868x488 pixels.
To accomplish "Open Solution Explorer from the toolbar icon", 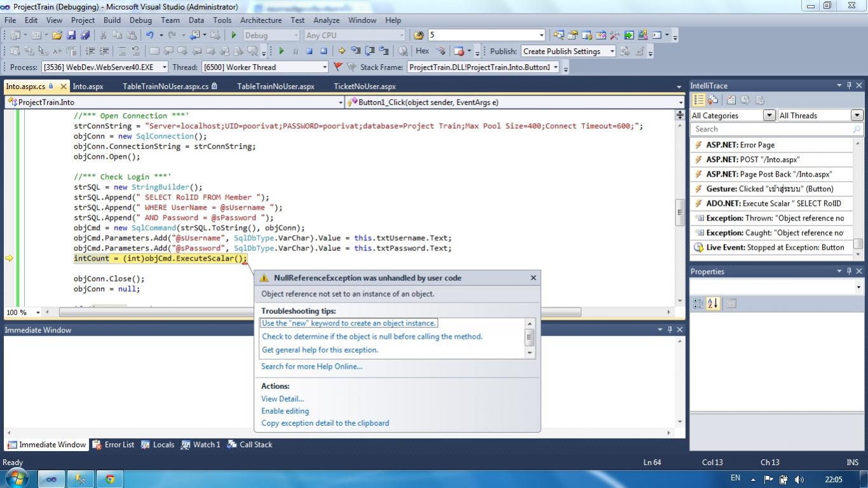I will point(559,36).
